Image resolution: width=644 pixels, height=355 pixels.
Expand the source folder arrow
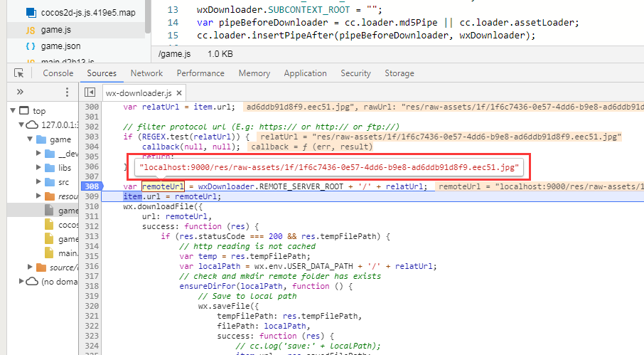[x=30, y=267]
